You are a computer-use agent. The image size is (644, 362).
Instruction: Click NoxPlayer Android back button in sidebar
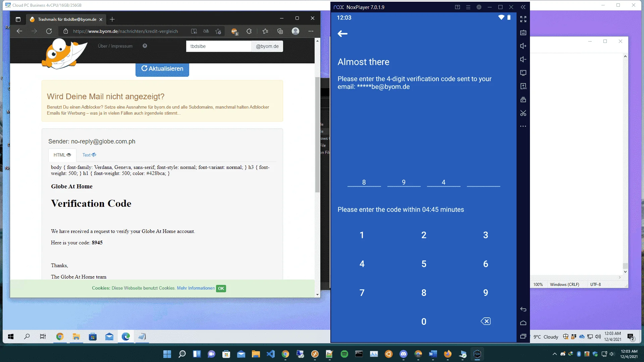(523, 309)
